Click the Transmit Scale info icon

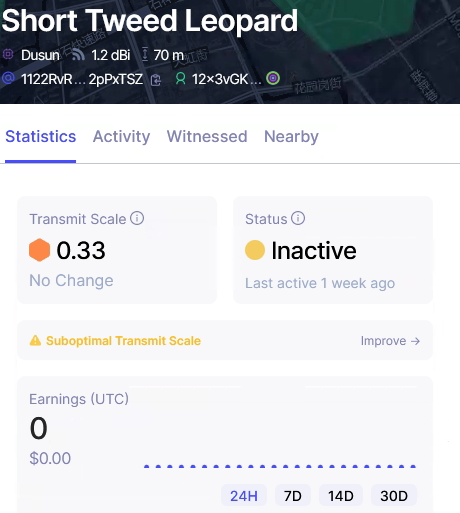[x=137, y=218]
